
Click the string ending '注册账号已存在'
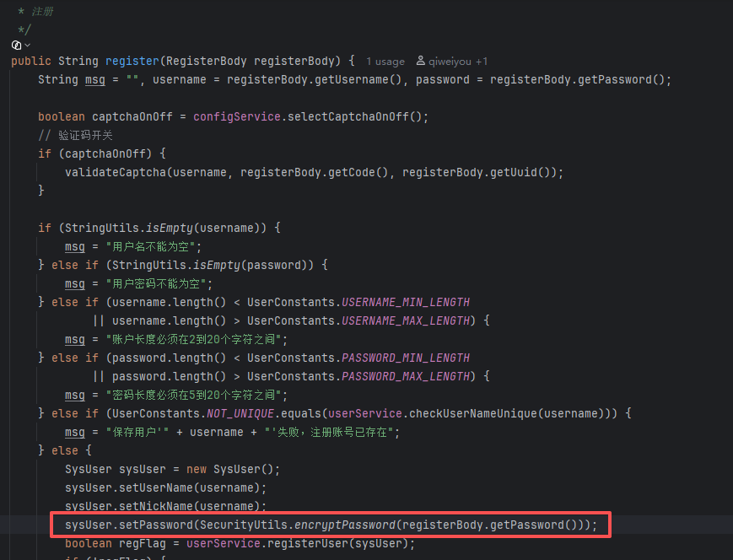329,432
